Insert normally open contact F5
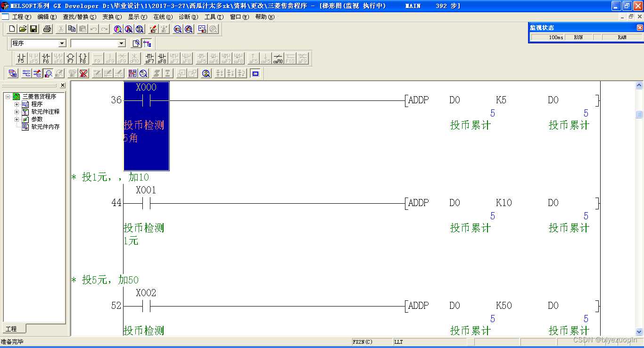This screenshot has width=644, height=348. click(21, 58)
